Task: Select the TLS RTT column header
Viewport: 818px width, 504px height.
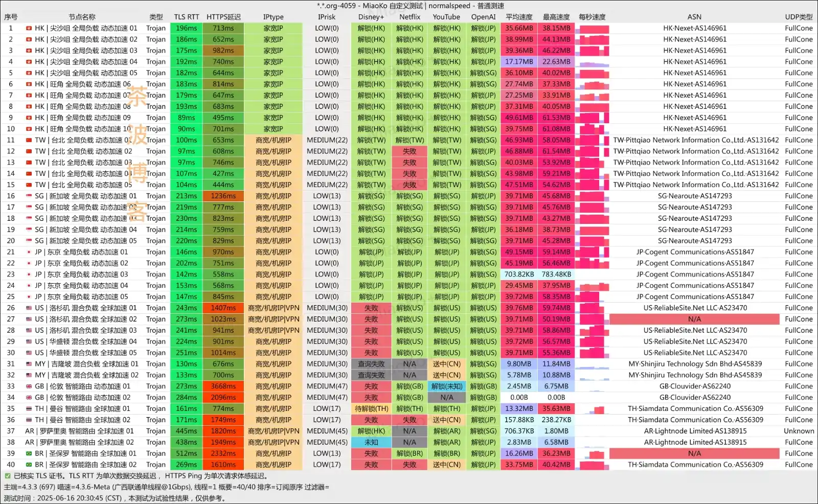Action: click(187, 17)
